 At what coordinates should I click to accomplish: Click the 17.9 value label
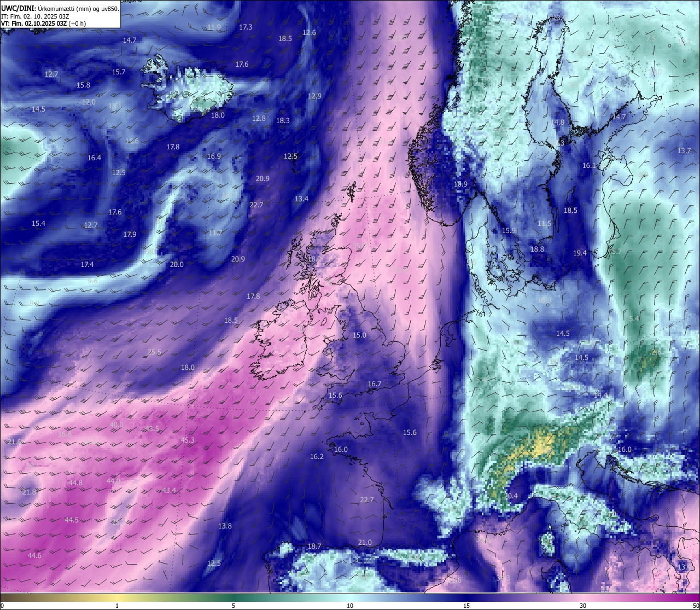[x=130, y=234]
